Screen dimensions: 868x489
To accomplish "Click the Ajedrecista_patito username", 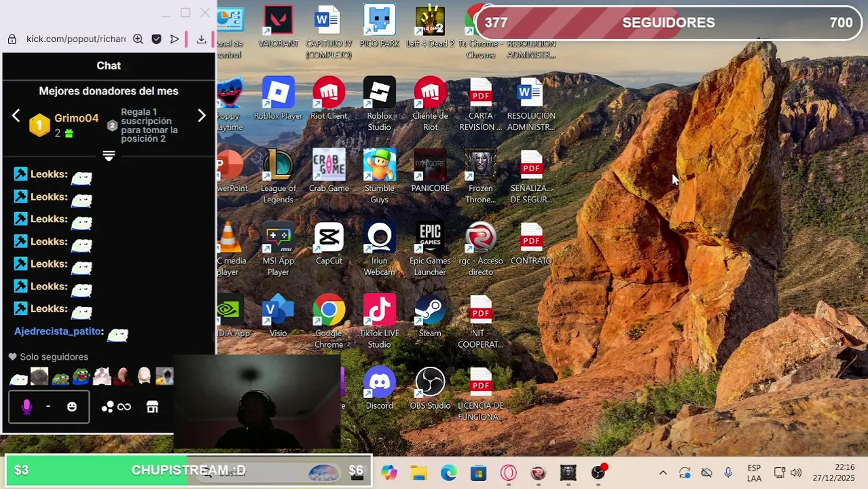I will click(58, 331).
